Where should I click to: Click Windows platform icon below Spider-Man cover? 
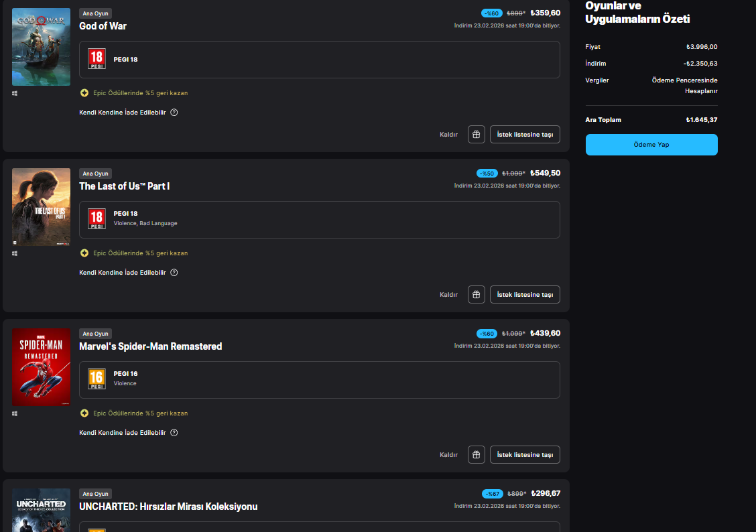(x=15, y=413)
